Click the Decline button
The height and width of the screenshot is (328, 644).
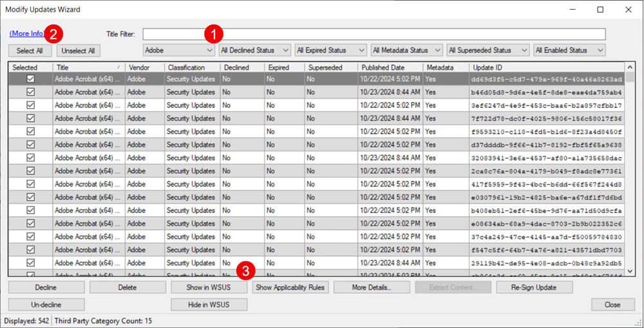[46, 287]
